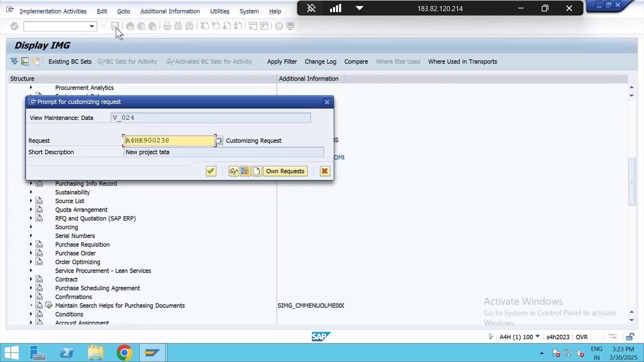The height and width of the screenshot is (362, 644).
Task: Click the create request blank page icon
Action: (257, 171)
